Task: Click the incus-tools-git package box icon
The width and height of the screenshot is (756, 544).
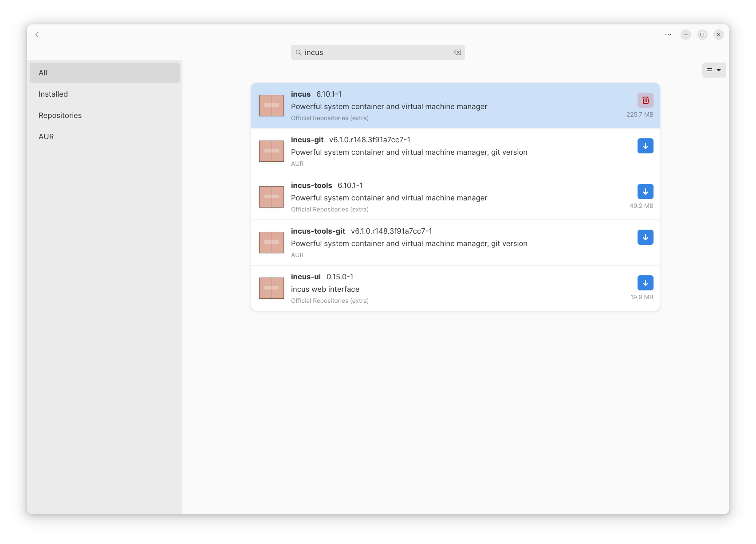Action: point(272,243)
